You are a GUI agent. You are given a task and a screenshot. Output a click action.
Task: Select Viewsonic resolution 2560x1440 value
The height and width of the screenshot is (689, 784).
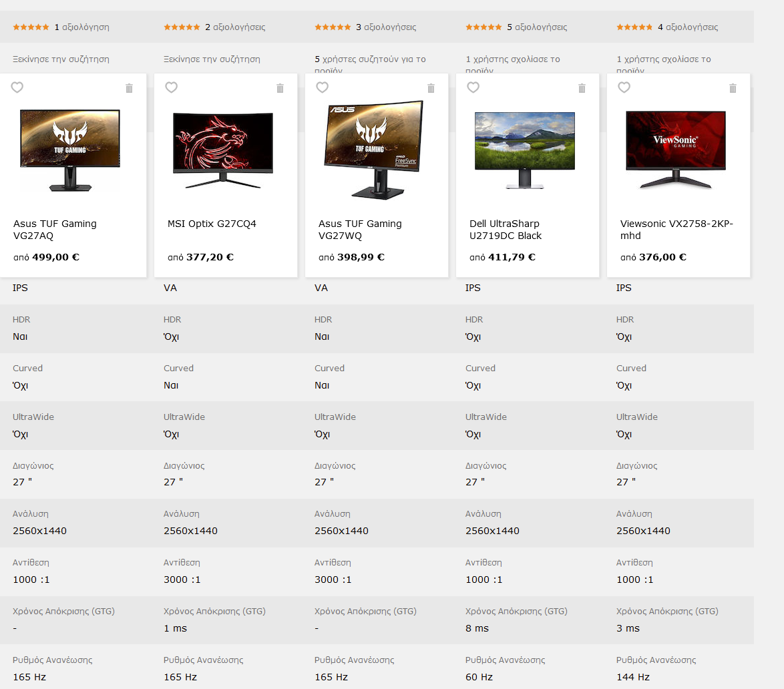(x=643, y=531)
